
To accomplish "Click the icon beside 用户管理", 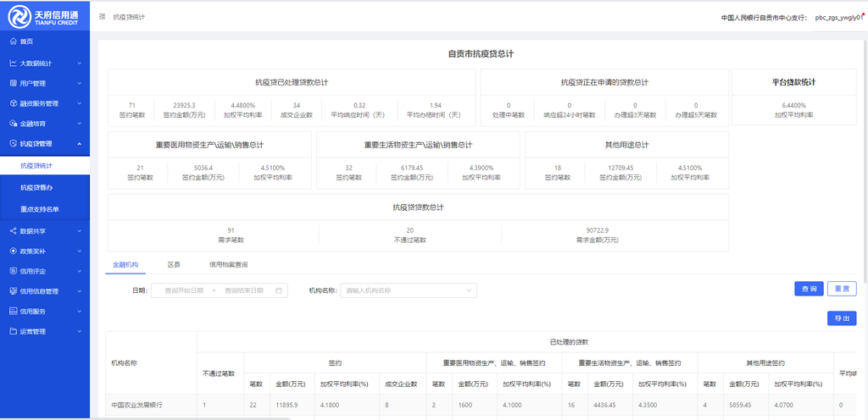I will point(13,83).
